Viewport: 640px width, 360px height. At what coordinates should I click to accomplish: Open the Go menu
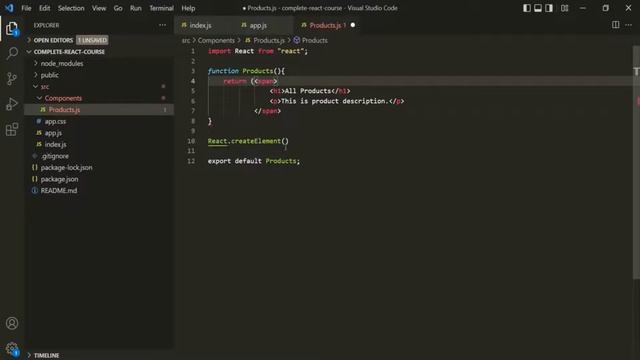point(118,8)
